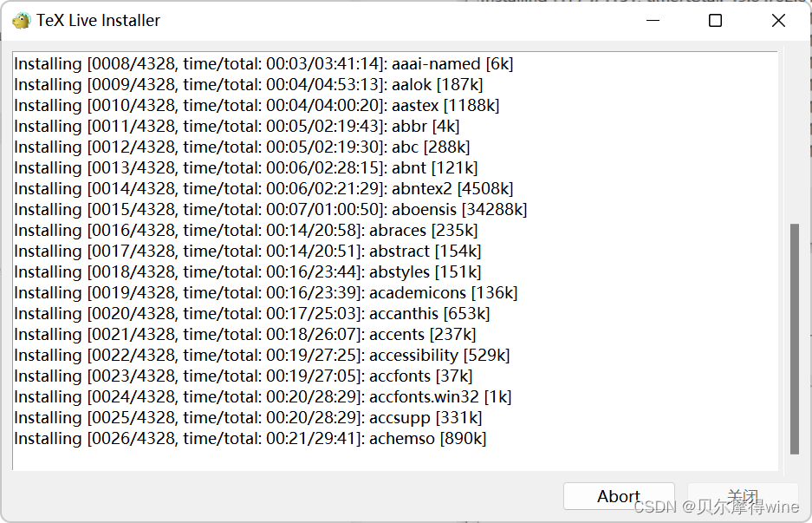Select the accsupp [331k] log line
Viewport: 812px width, 523px height.
pyautogui.click(x=248, y=418)
